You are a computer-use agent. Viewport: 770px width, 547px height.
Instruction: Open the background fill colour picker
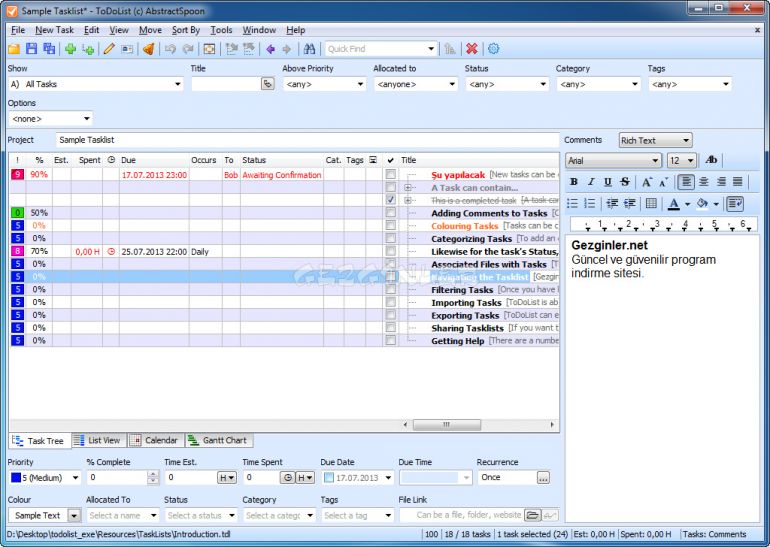pos(715,204)
